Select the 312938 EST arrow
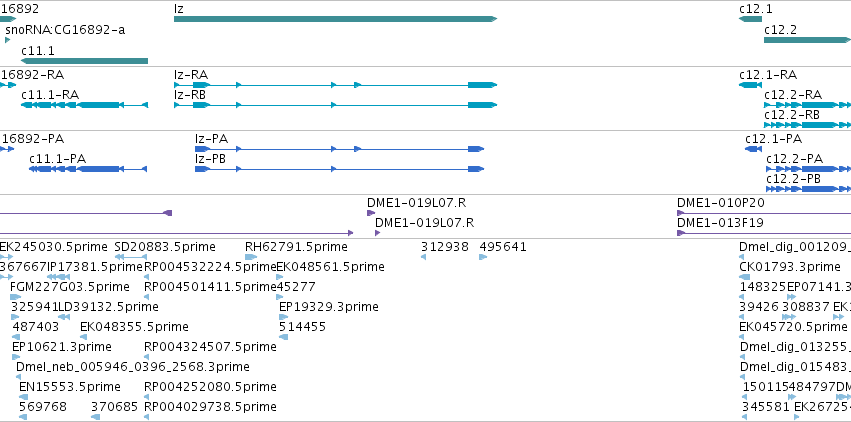 [x=423, y=257]
